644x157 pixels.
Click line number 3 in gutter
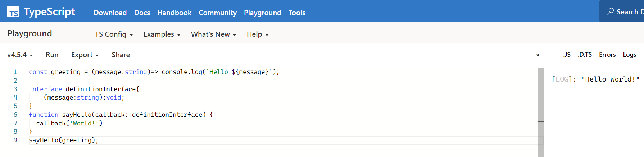pyautogui.click(x=15, y=89)
